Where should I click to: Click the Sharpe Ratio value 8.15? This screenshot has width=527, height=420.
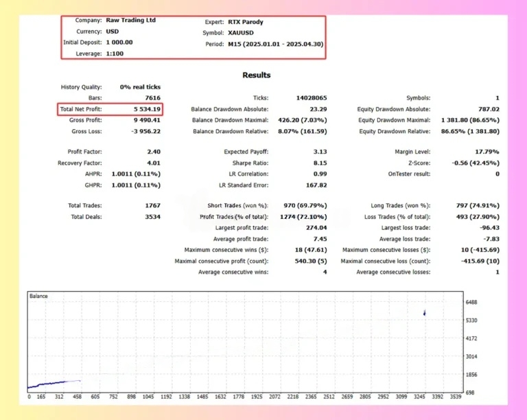tap(320, 163)
